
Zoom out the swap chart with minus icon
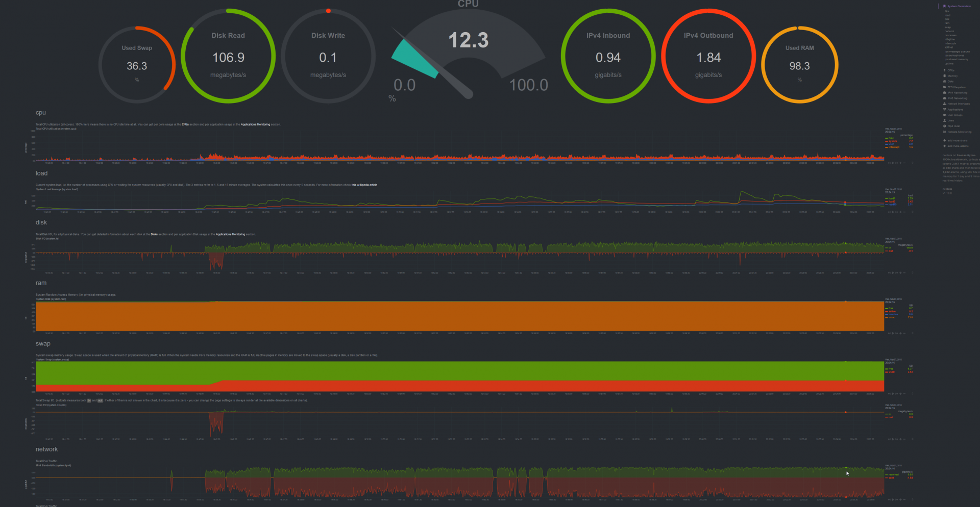click(904, 394)
